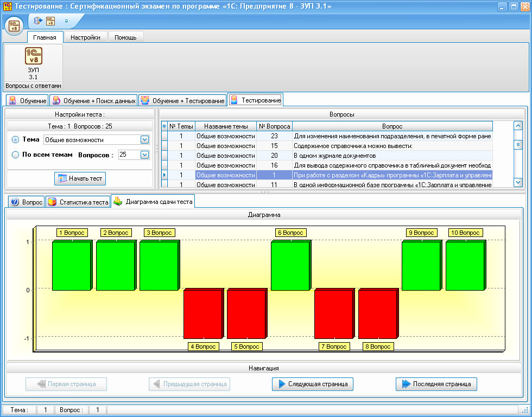
Task: Expand the Вопросов count dropdown showing 25
Action: (144, 155)
